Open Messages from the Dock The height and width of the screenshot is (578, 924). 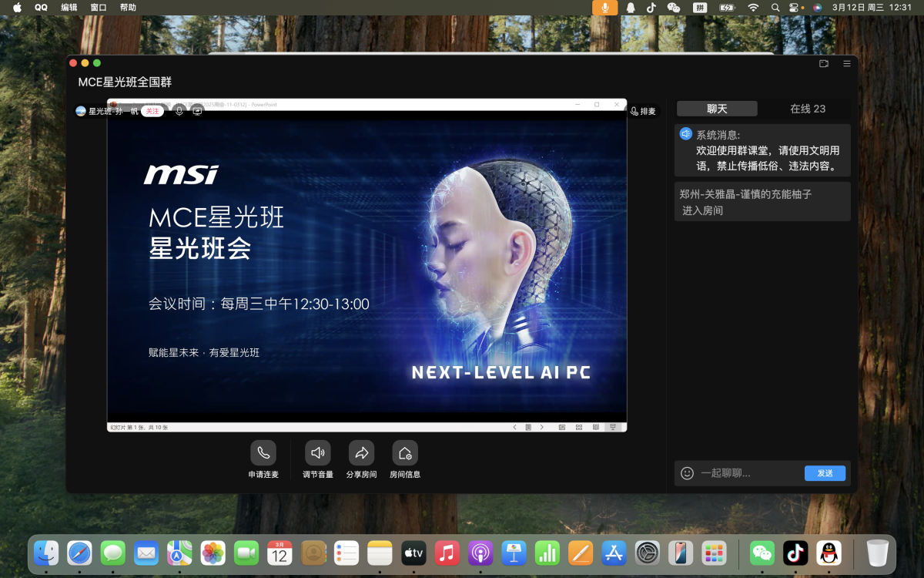pos(113,553)
